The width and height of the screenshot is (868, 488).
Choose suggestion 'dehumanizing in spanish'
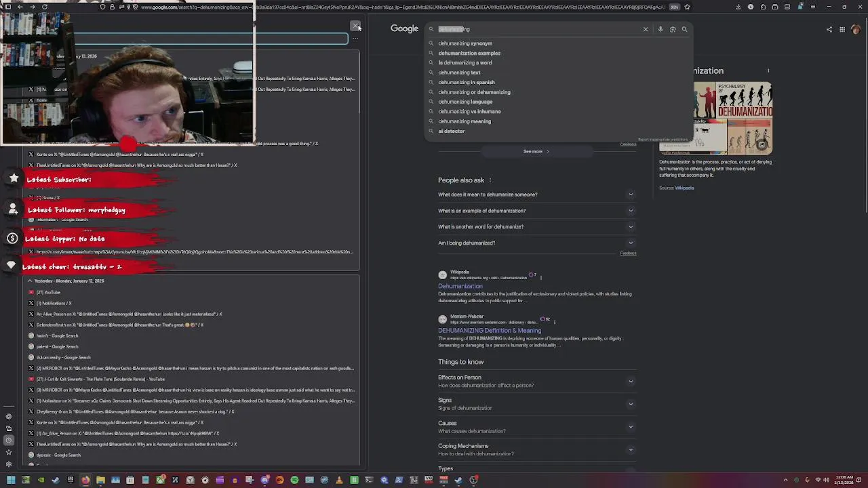click(x=559, y=83)
